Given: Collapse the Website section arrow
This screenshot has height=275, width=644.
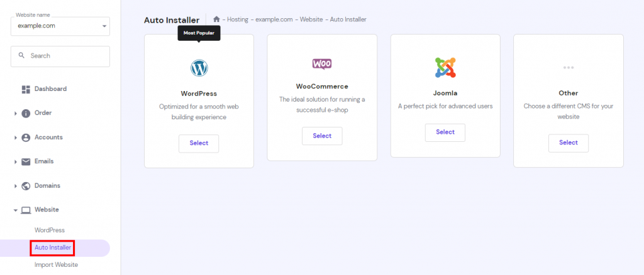Looking at the screenshot, I should [x=16, y=210].
